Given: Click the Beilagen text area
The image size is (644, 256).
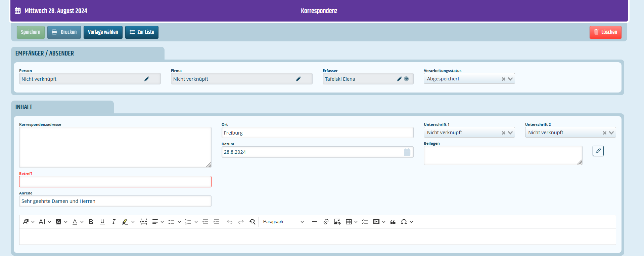Looking at the screenshot, I should click(x=503, y=155).
